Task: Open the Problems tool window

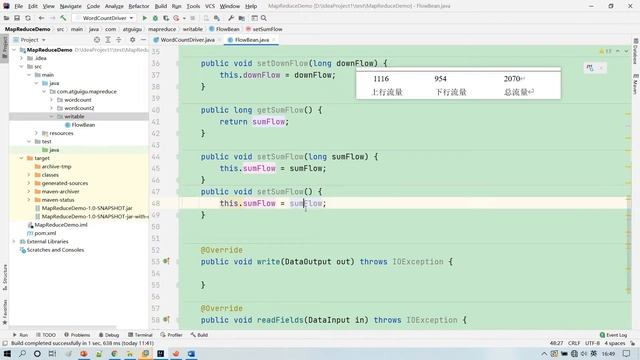Action: coord(77,335)
